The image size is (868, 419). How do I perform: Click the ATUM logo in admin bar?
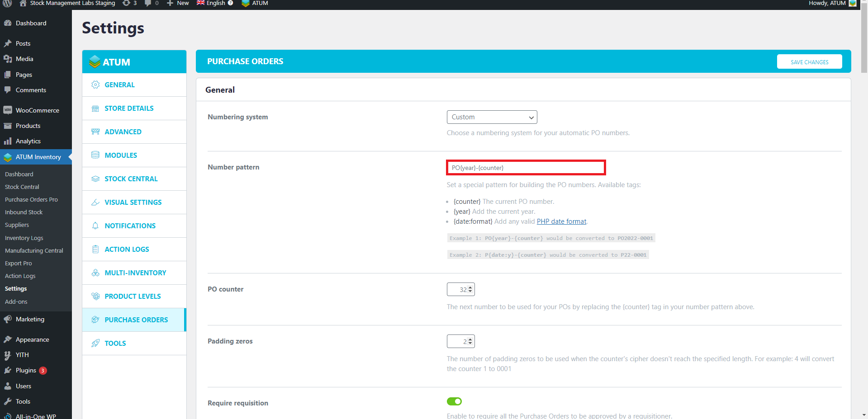tap(246, 3)
